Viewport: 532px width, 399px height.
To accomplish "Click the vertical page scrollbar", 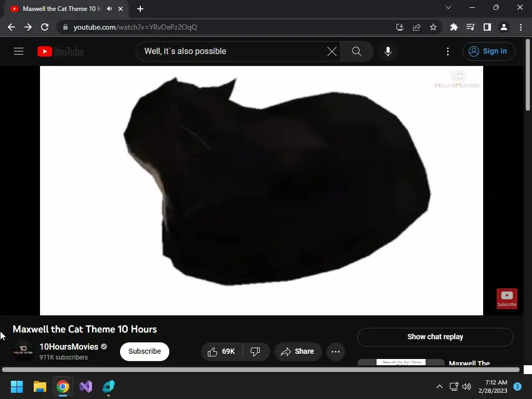I will (528, 75).
